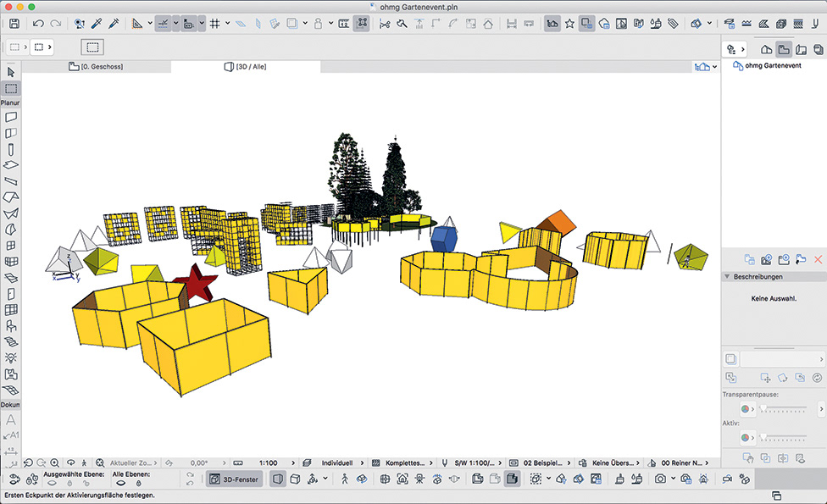Click the Favorites star icon in the toolbar
This screenshot has height=504, width=827.
pyautogui.click(x=570, y=24)
